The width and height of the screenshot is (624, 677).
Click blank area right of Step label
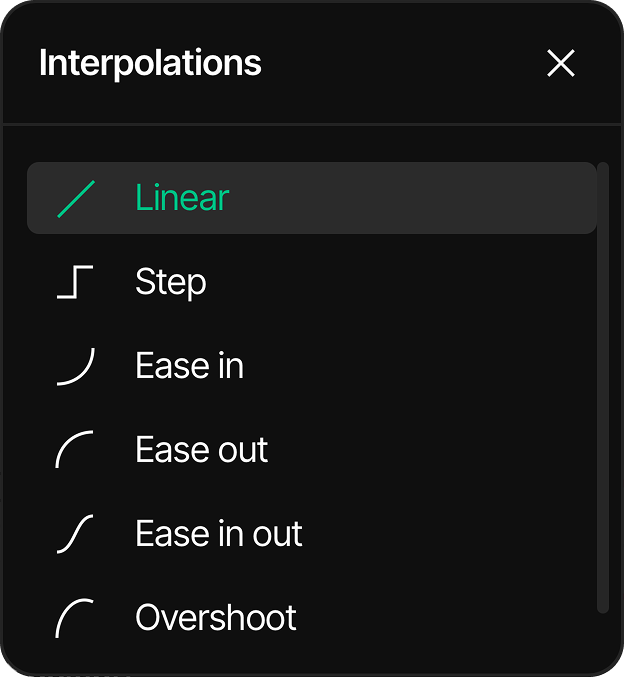point(397,282)
